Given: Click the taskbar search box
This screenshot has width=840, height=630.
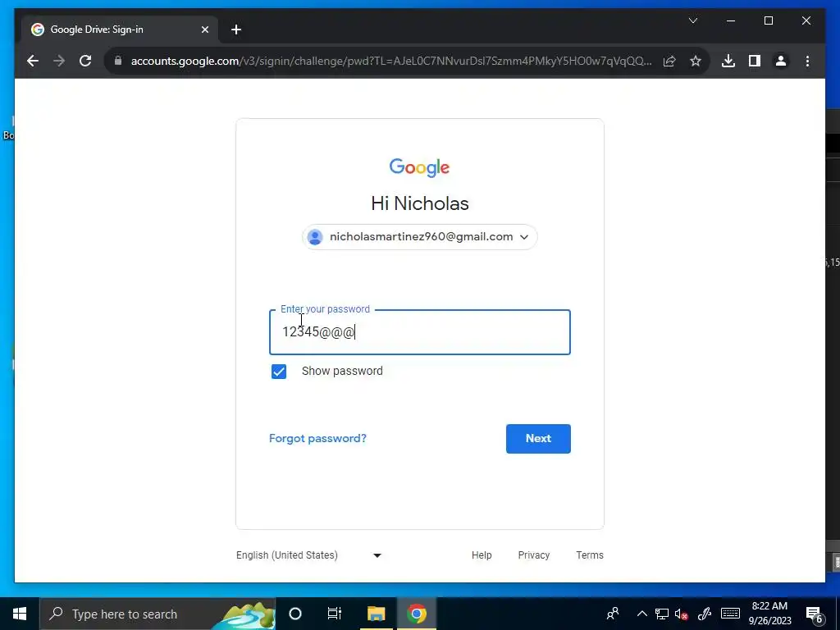Looking at the screenshot, I should [x=157, y=614].
